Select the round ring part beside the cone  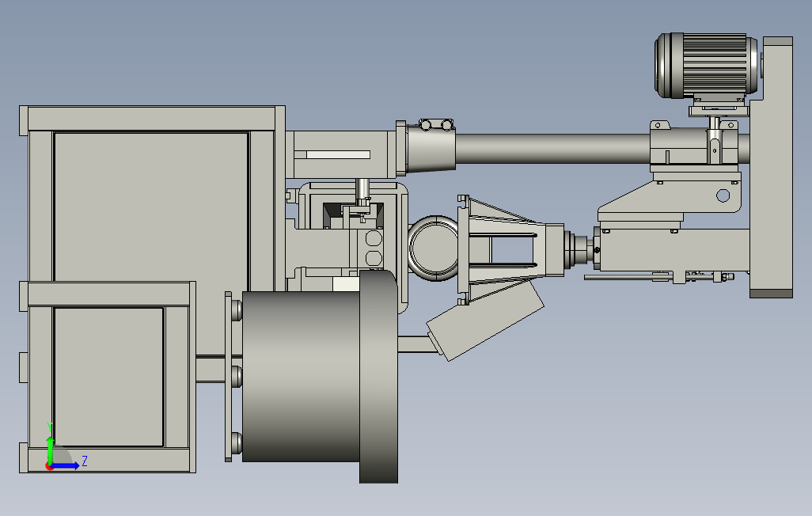click(433, 249)
